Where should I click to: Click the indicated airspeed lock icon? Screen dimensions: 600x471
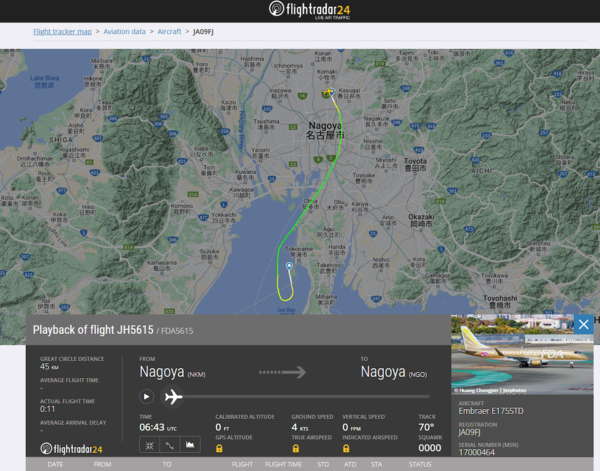[x=346, y=448]
